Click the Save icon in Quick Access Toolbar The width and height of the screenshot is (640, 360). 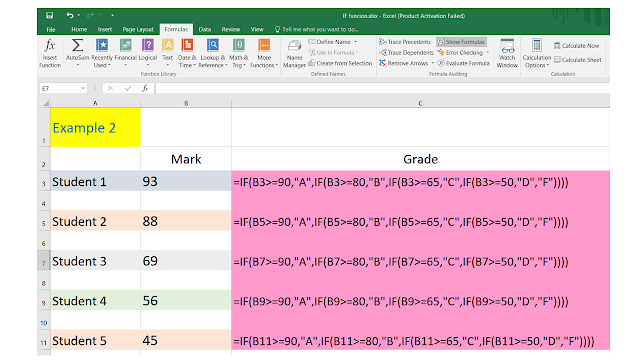pyautogui.click(x=49, y=16)
